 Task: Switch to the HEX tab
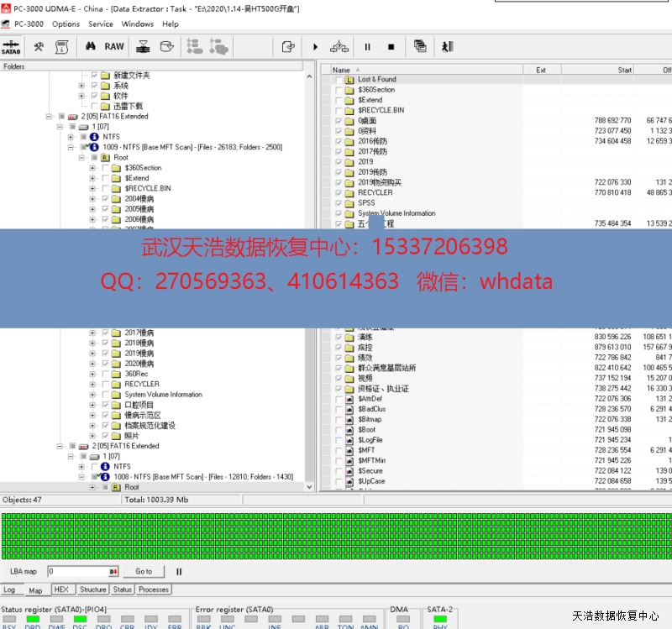coord(61,590)
